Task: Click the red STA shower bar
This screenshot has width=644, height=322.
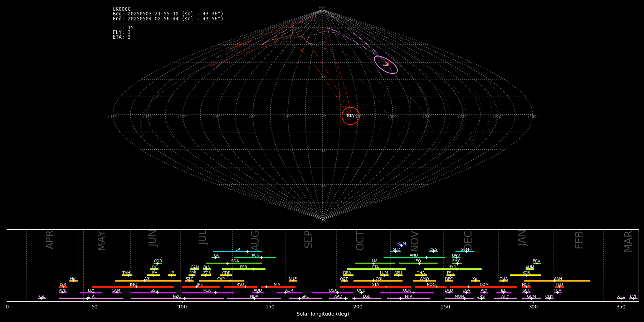Action: [375, 287]
